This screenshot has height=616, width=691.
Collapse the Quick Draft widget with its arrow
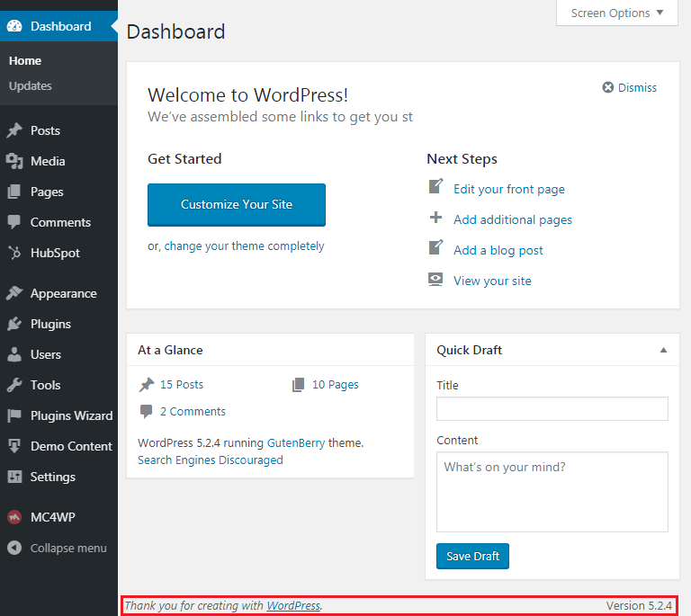point(663,350)
